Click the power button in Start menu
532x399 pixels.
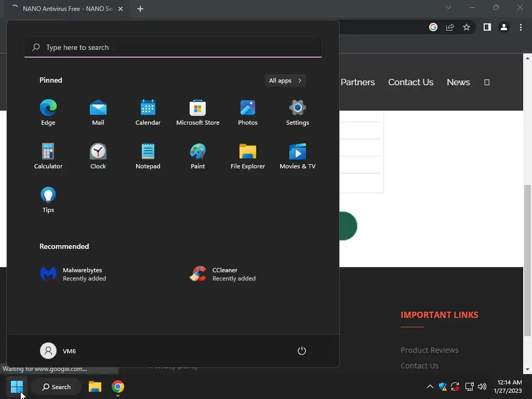(x=302, y=351)
